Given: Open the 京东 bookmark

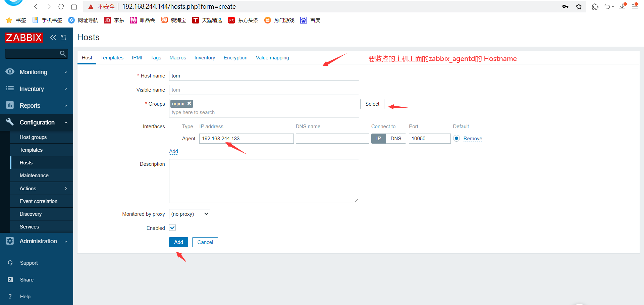Looking at the screenshot, I should (114, 20).
